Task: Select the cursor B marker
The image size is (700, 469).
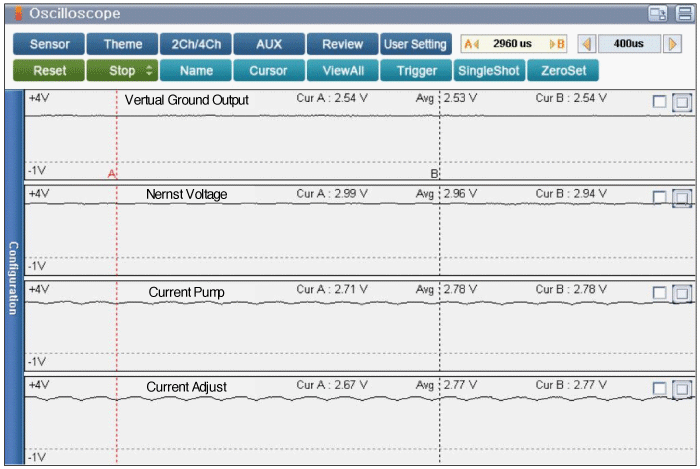Action: click(x=434, y=174)
